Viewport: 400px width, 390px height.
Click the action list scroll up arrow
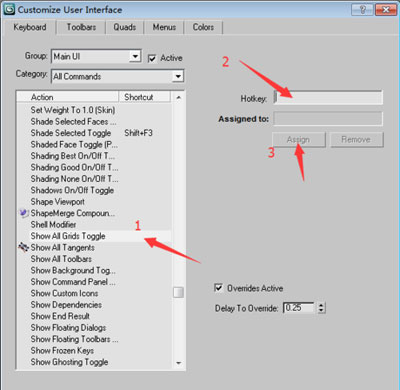coord(179,97)
